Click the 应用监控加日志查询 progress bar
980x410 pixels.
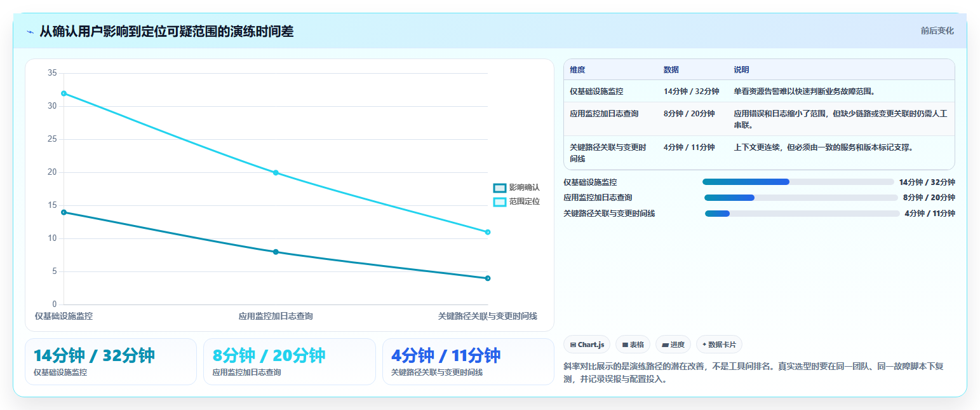801,198
